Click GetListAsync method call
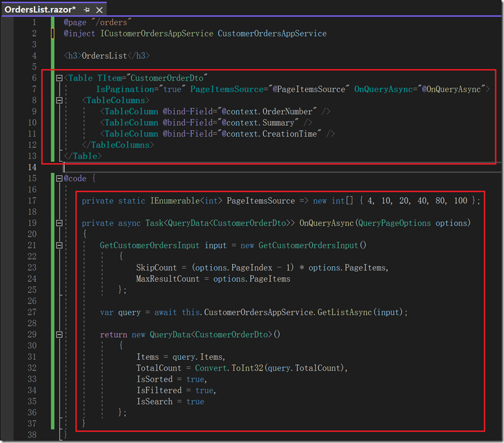Screen dimensions: 504x443 coord(344,312)
